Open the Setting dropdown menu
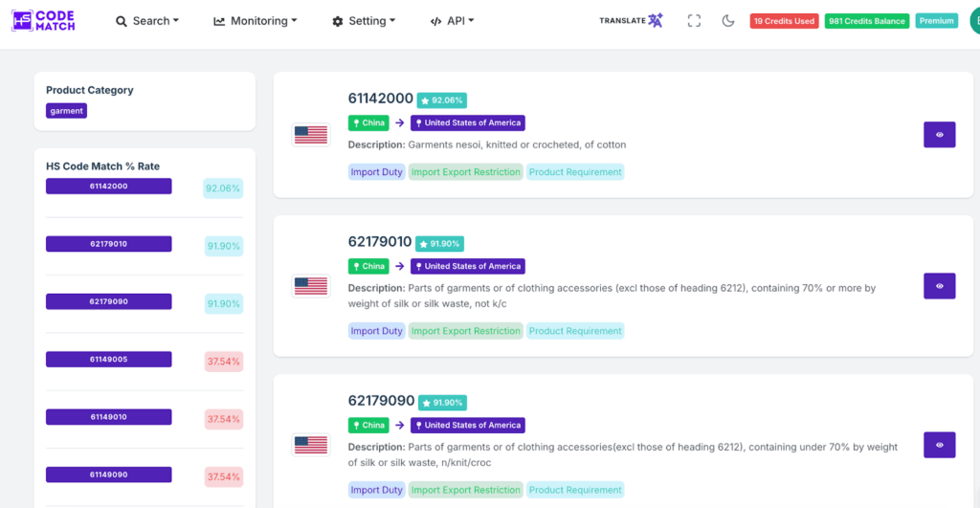 click(364, 21)
